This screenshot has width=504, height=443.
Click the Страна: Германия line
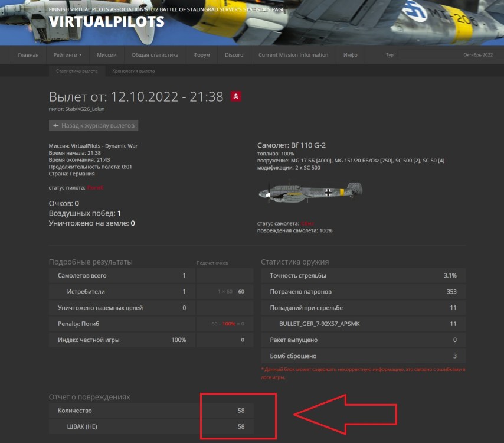coord(71,174)
